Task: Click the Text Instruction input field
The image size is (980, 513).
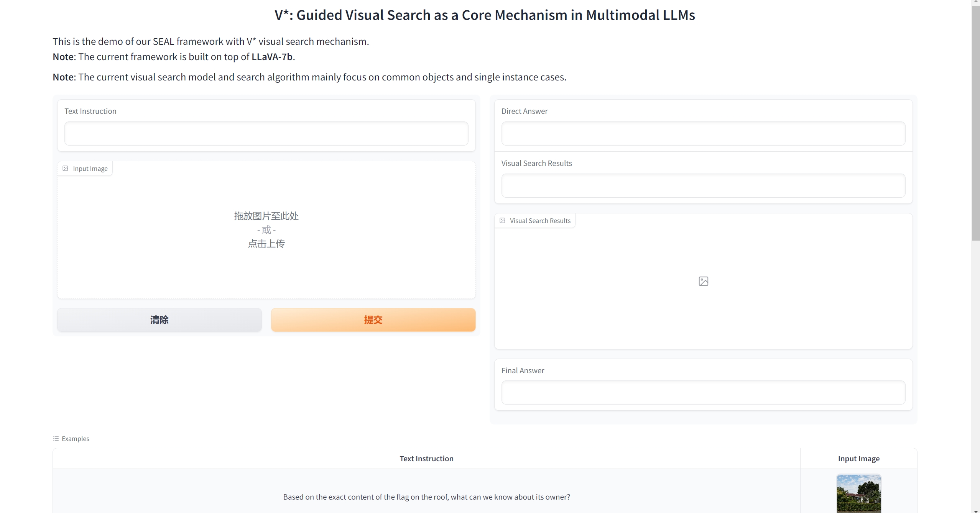Action: pos(266,134)
